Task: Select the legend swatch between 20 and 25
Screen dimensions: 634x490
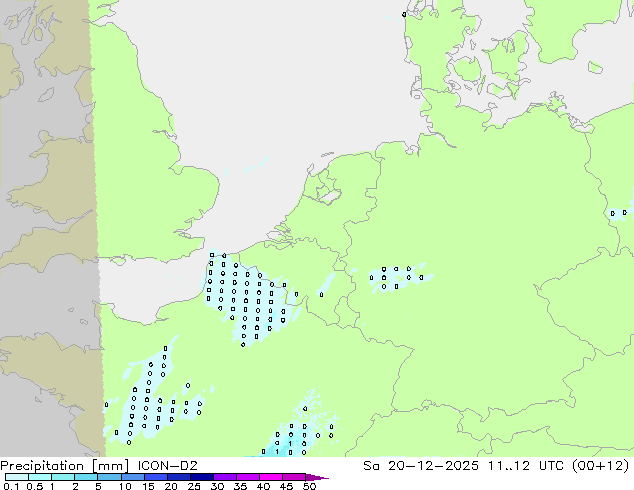Action: click(x=178, y=477)
